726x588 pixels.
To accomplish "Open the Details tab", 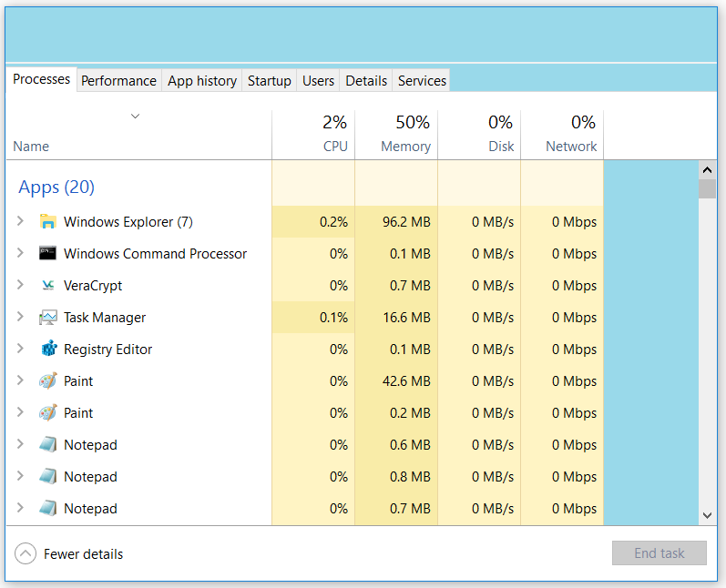I will pyautogui.click(x=366, y=80).
